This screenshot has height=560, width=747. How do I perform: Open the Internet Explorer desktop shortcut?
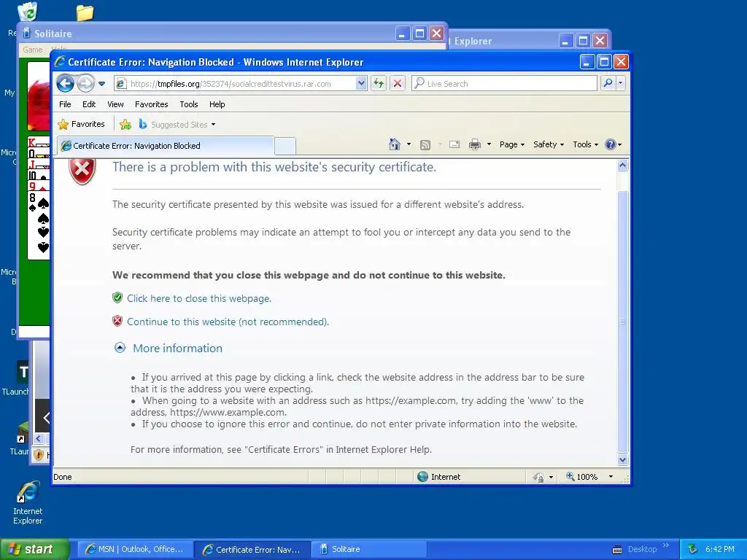pyautogui.click(x=28, y=502)
